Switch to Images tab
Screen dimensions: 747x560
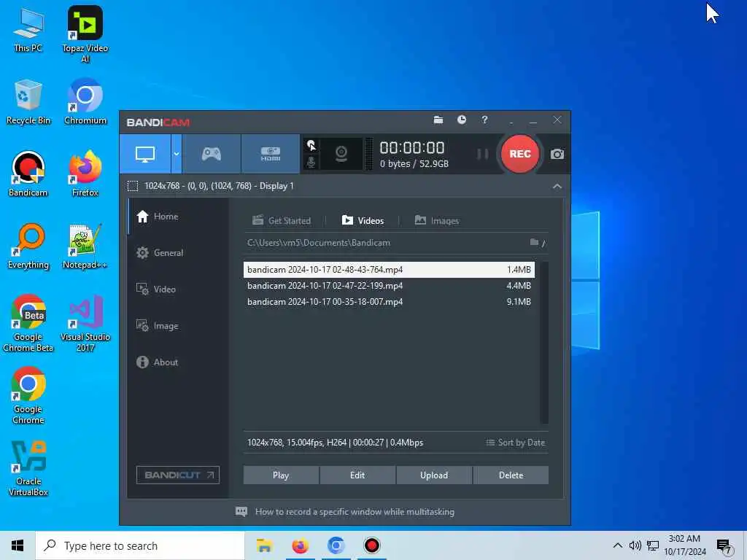coord(437,220)
